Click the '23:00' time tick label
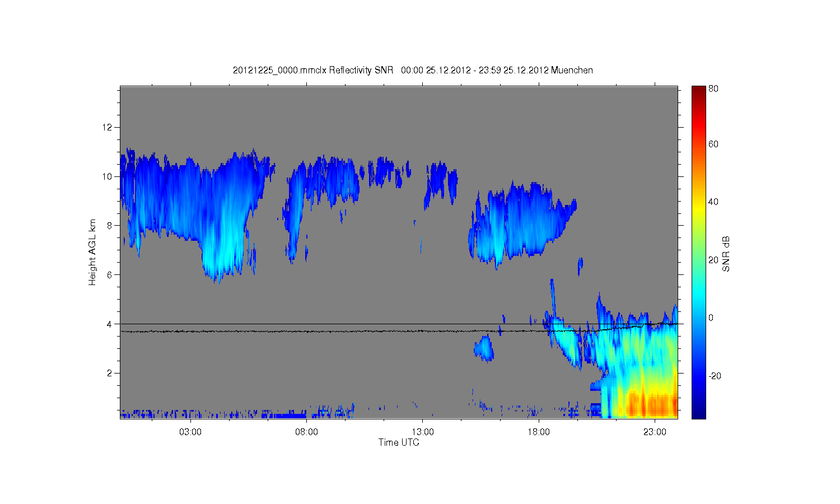Image resolution: width=840 pixels, height=504 pixels. pyautogui.click(x=655, y=432)
